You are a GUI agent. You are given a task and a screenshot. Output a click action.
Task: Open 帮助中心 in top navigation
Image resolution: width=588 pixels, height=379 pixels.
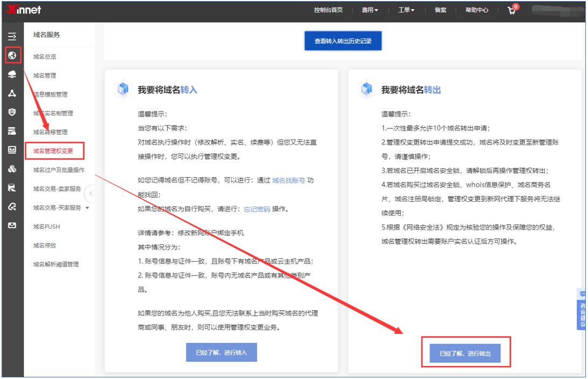pos(477,10)
